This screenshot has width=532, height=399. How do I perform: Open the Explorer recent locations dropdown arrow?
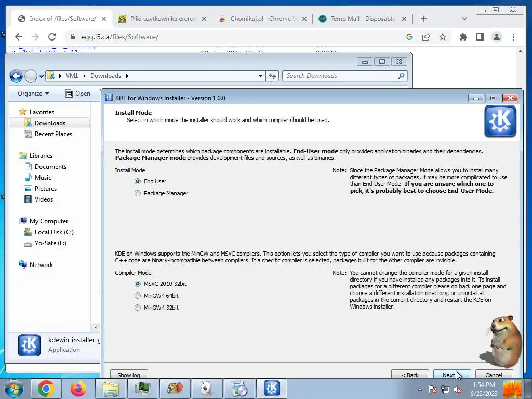click(x=41, y=76)
